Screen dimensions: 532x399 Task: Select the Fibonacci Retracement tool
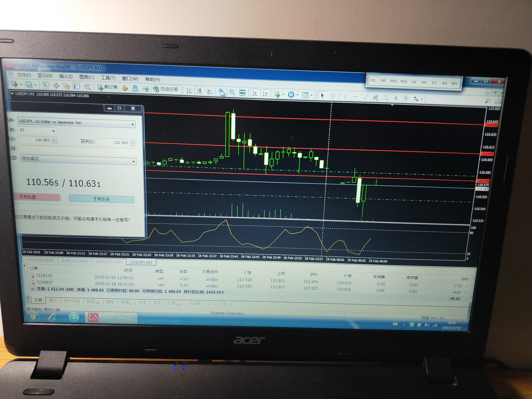[x=386, y=98]
